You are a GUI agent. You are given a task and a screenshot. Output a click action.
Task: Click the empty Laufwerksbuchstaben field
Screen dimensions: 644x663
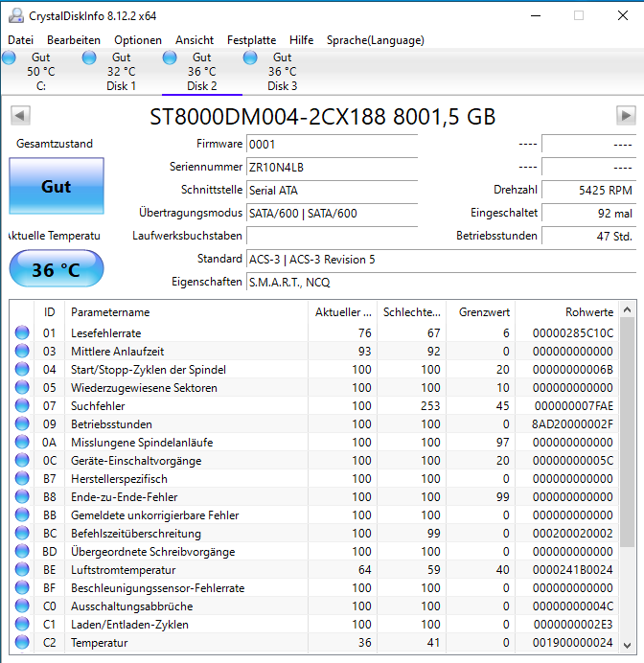332,236
